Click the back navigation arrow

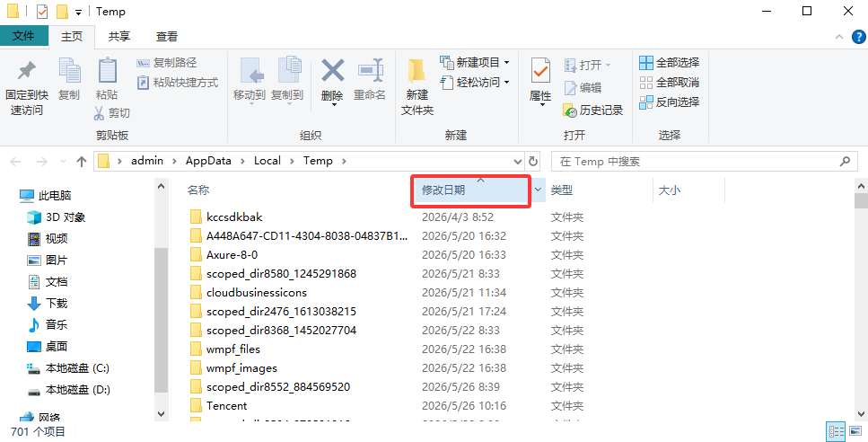click(x=15, y=162)
